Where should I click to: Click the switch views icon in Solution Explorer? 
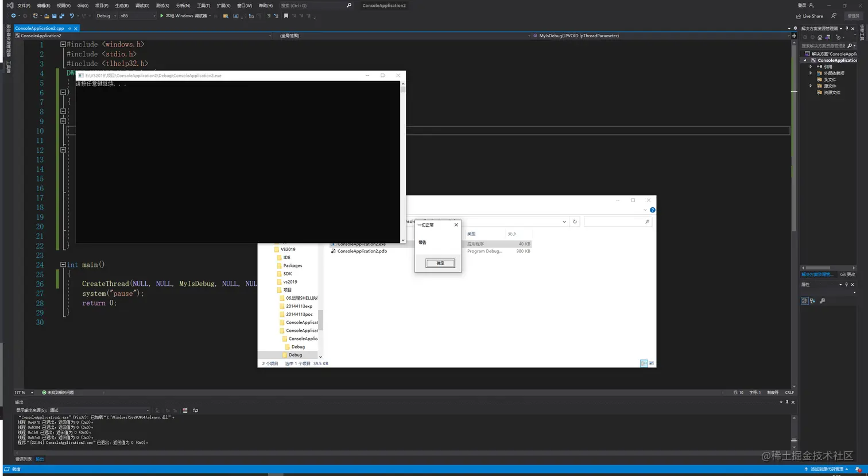[828, 37]
